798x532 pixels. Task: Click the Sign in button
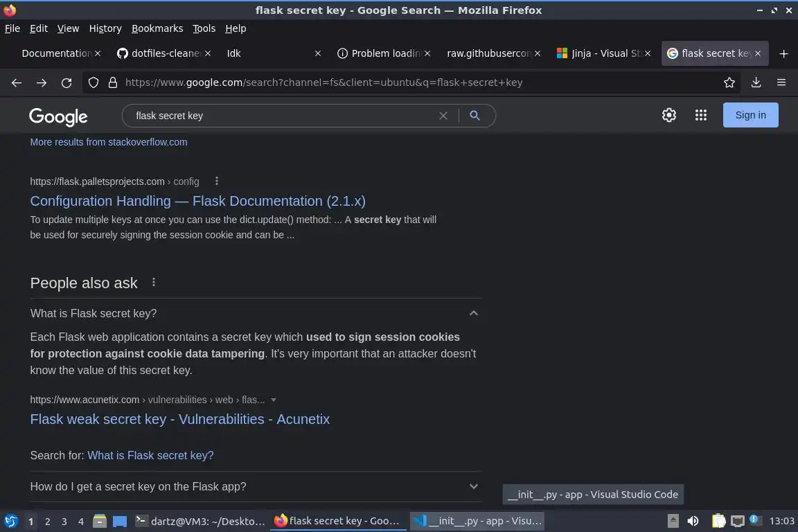point(751,115)
